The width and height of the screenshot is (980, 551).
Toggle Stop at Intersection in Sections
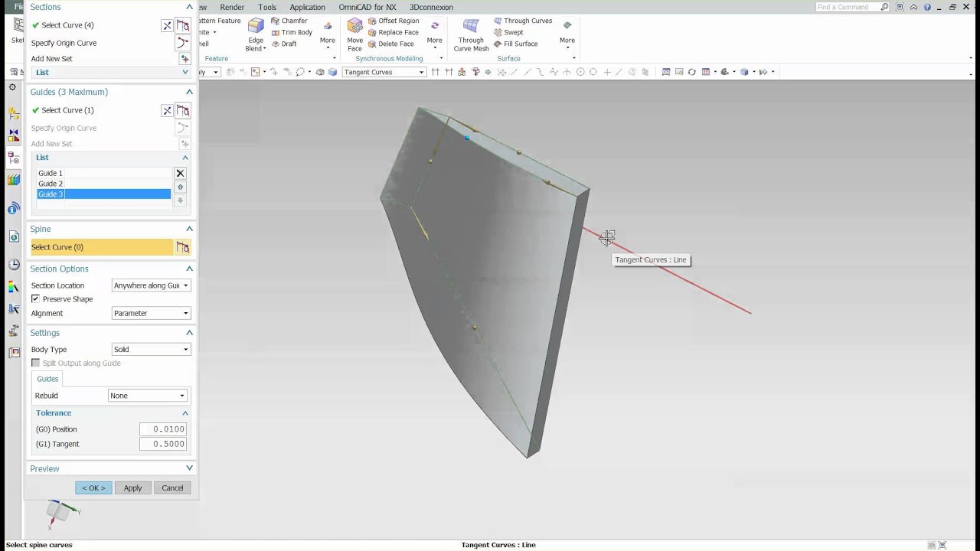[x=167, y=25]
